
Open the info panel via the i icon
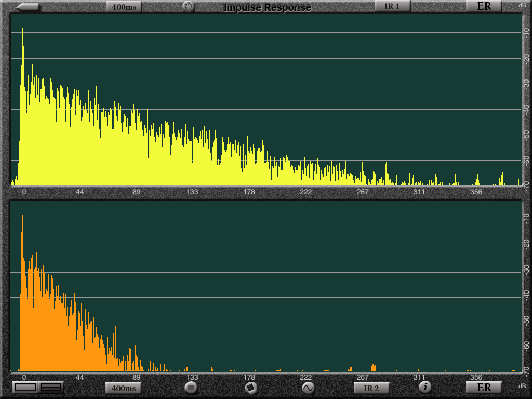click(425, 387)
